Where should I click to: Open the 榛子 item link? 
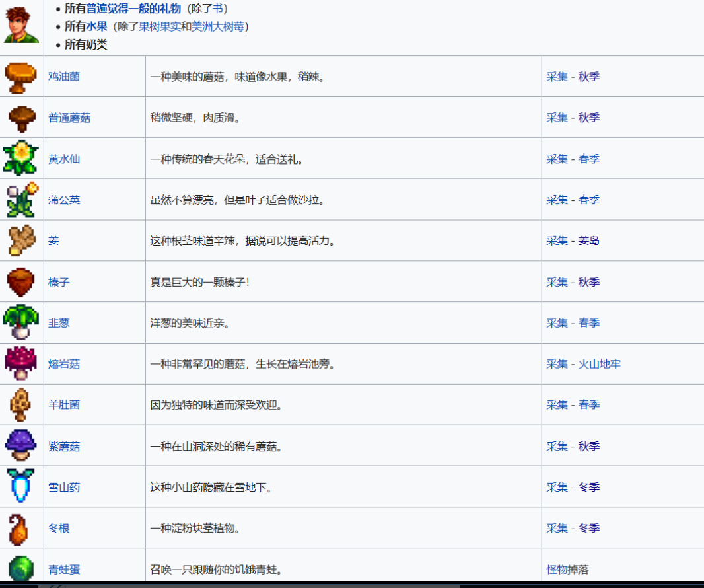point(59,282)
